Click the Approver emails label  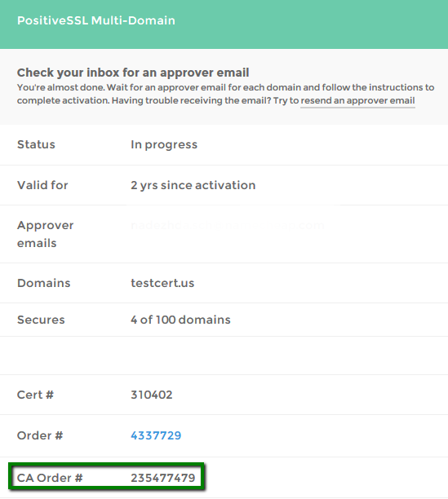[45, 234]
